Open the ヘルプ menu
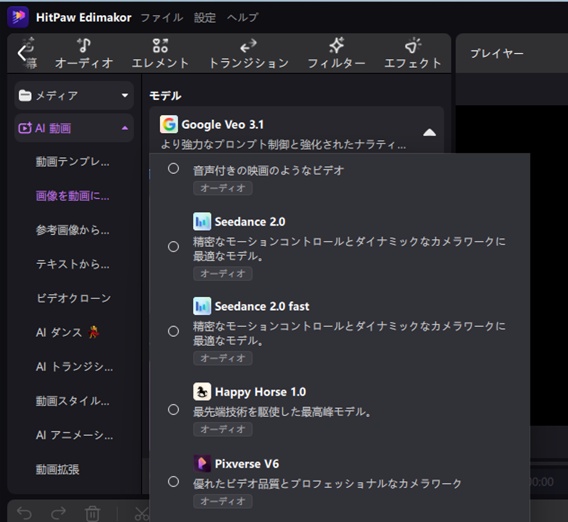This screenshot has height=522, width=568. click(242, 17)
